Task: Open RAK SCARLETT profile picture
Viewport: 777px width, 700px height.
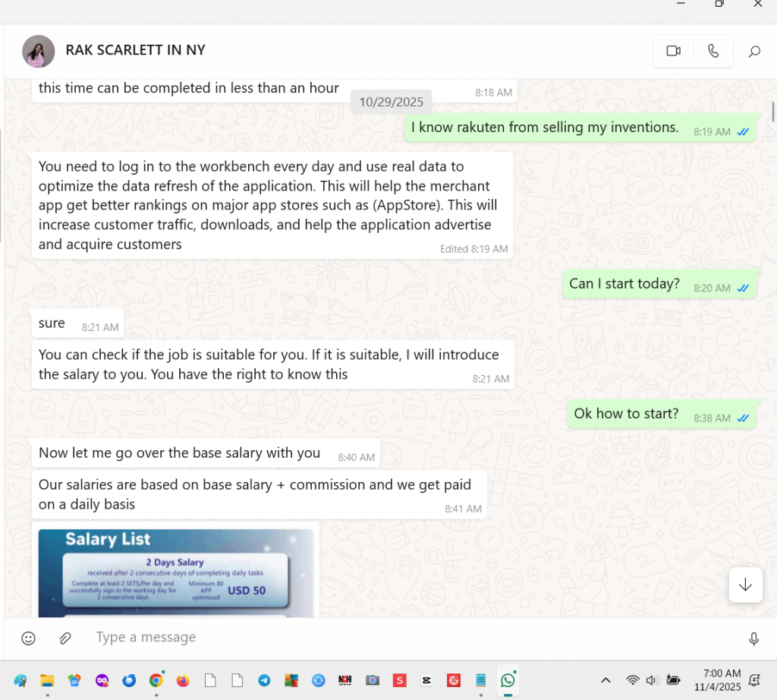Action: [x=39, y=51]
